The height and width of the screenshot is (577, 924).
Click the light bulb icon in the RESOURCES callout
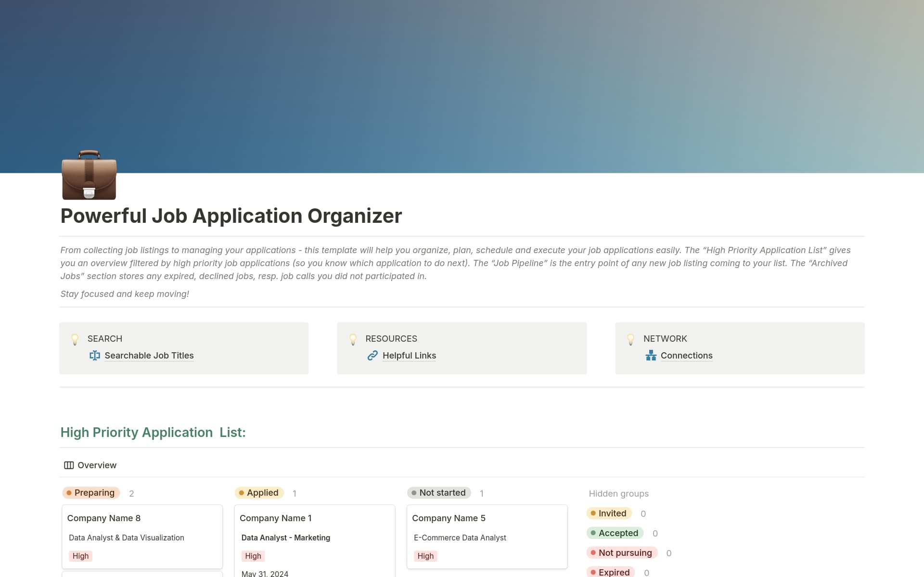(353, 339)
